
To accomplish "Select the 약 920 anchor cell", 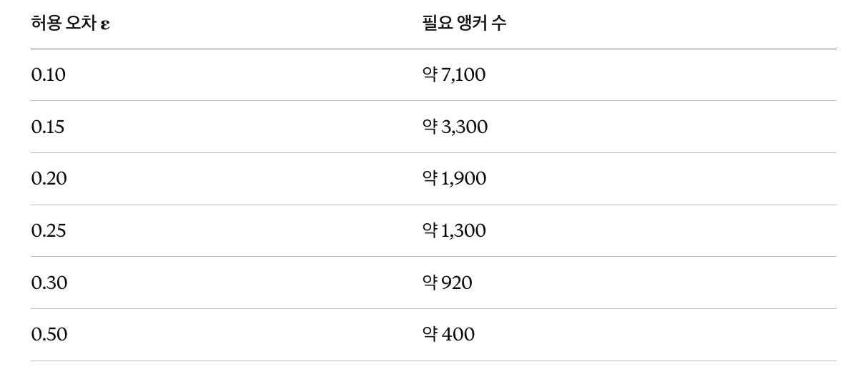I will tap(447, 283).
